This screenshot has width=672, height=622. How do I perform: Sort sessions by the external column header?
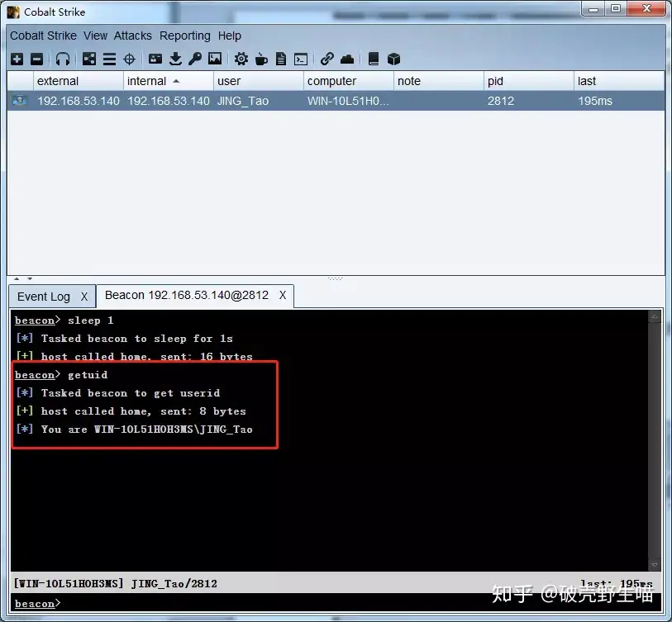tap(78, 81)
